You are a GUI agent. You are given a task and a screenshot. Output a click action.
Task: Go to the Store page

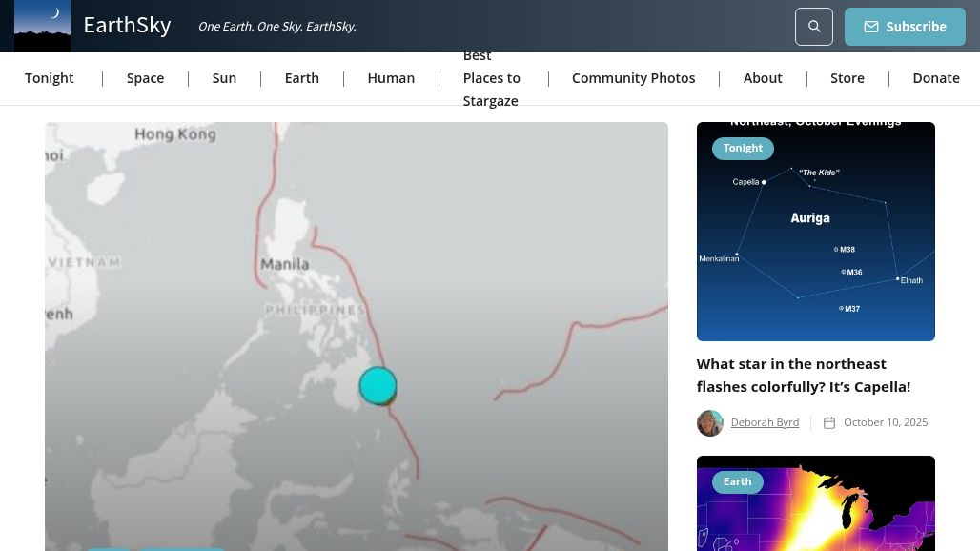pyautogui.click(x=847, y=78)
